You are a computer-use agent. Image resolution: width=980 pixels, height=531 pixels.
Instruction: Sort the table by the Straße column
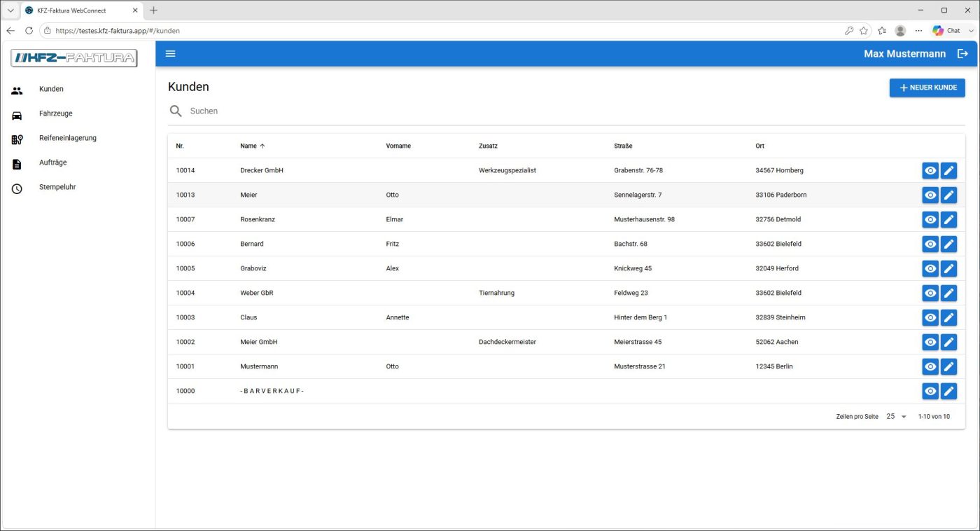tap(623, 146)
